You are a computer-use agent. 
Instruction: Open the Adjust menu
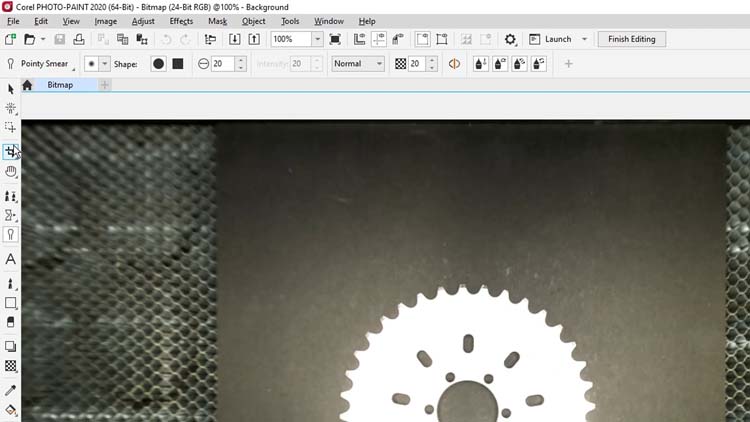(143, 21)
